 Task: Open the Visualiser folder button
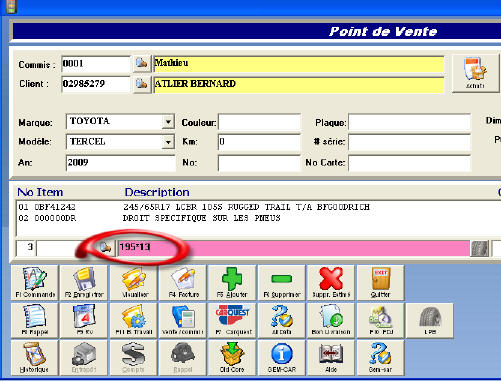(x=134, y=283)
